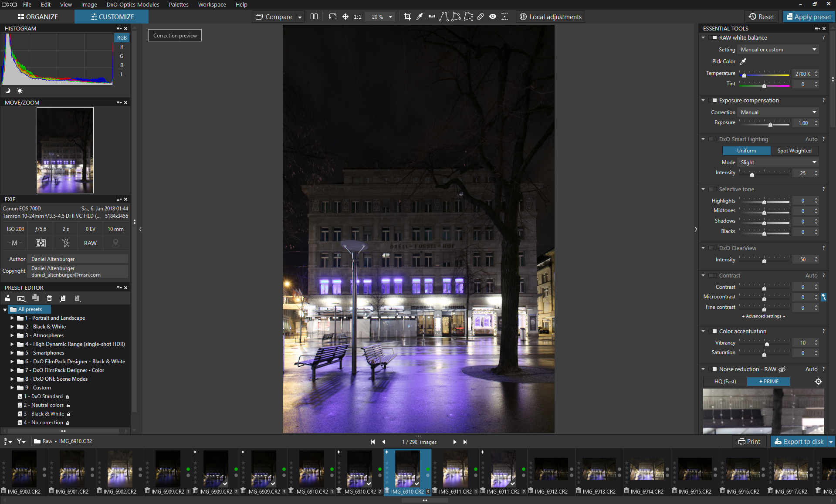The image size is (836, 504).
Task: Open the Workspace menu
Action: pyautogui.click(x=212, y=4)
